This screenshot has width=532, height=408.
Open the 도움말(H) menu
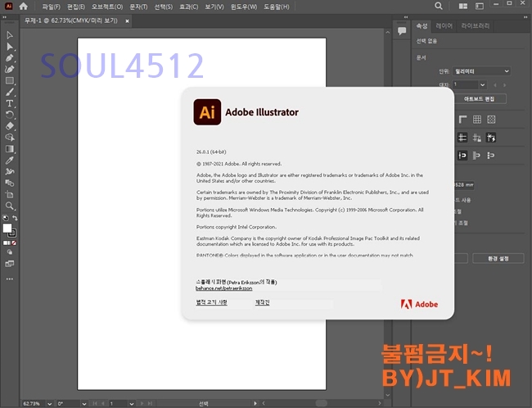point(276,7)
